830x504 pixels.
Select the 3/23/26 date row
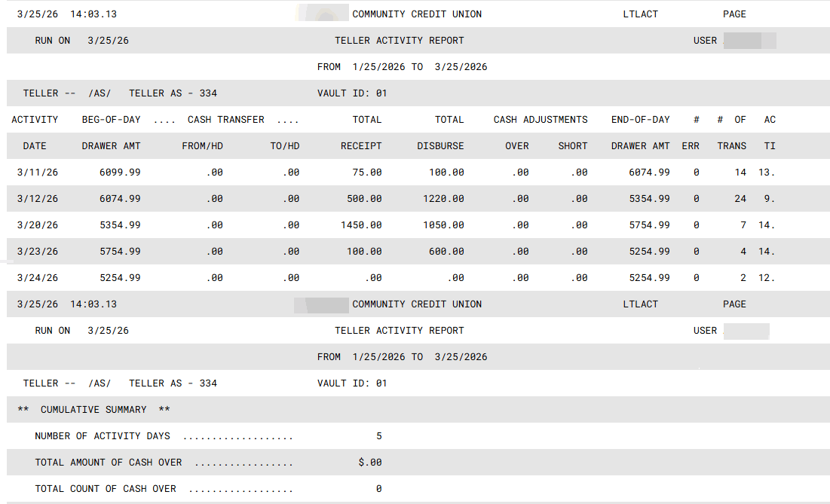click(x=38, y=252)
